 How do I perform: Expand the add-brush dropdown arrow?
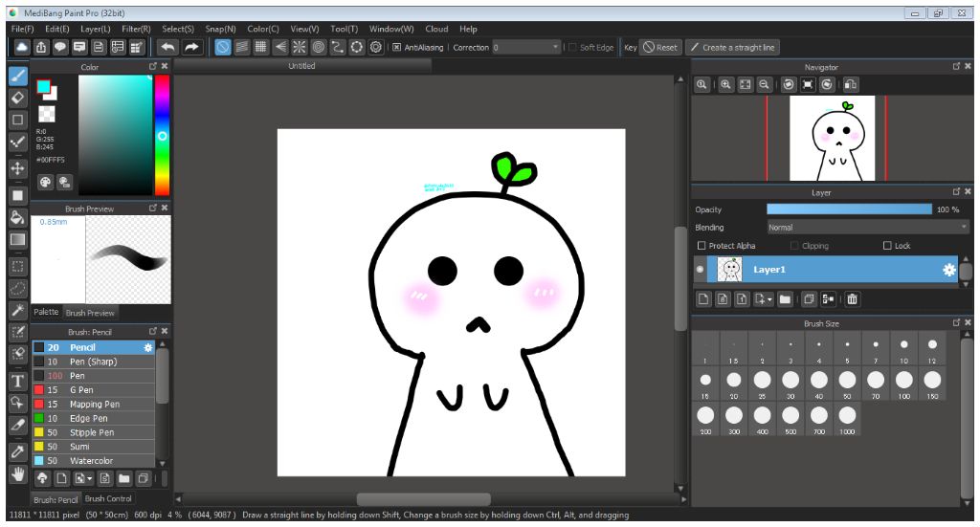click(89, 479)
